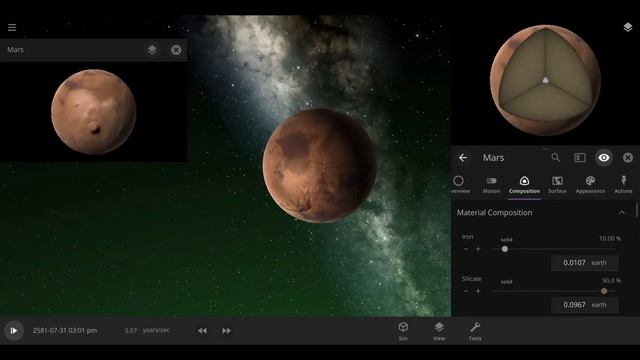Decrease Silicate amount with the minus button
Viewport: 640px width, 360px height.
pyautogui.click(x=466, y=291)
